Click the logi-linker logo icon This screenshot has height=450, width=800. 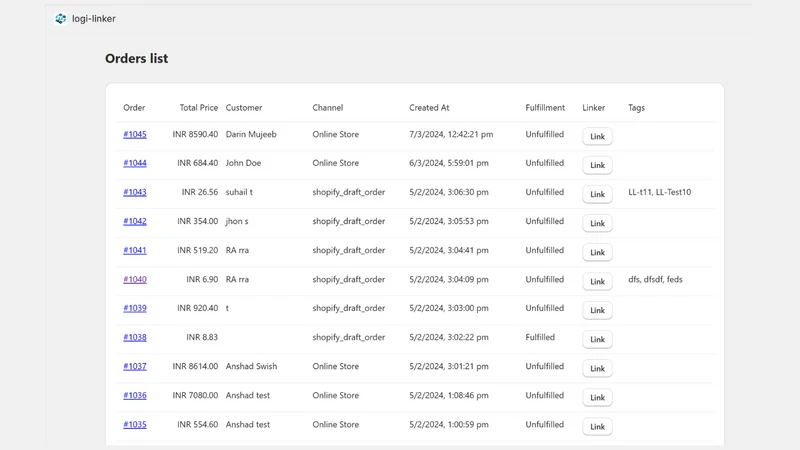[x=61, y=19]
